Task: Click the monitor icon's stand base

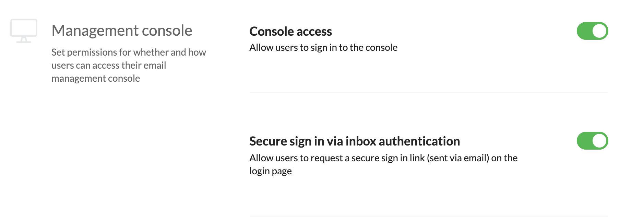Action: click(24, 42)
